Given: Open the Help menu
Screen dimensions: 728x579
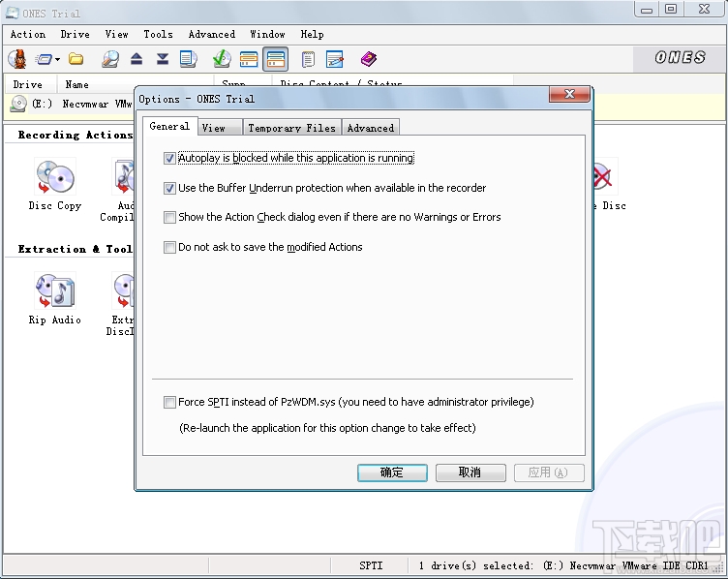Looking at the screenshot, I should [312, 34].
